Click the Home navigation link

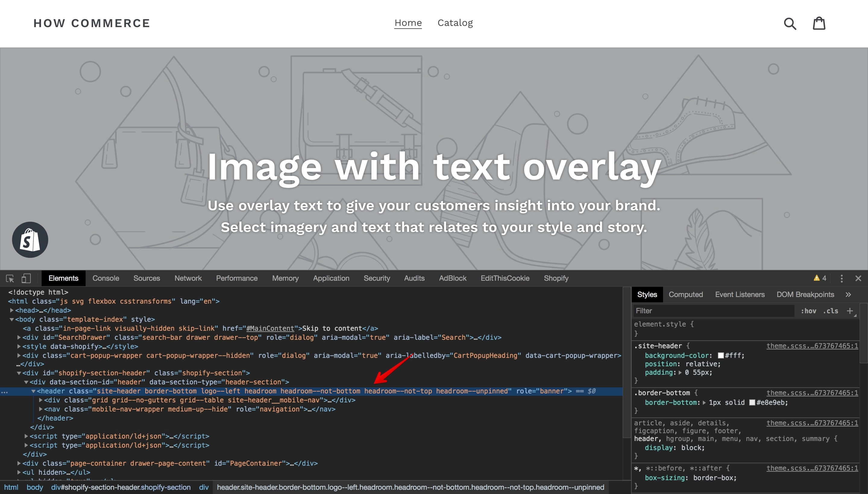pos(408,23)
